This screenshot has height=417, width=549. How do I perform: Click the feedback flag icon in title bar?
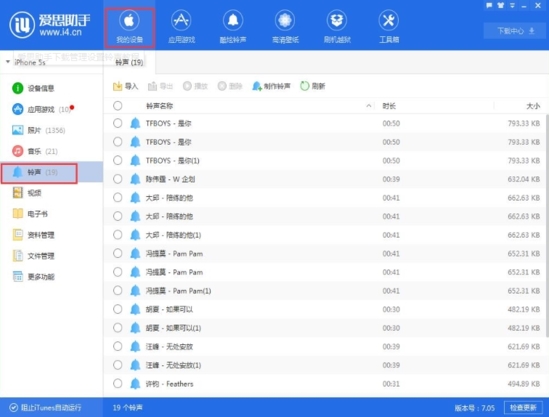tap(489, 5)
